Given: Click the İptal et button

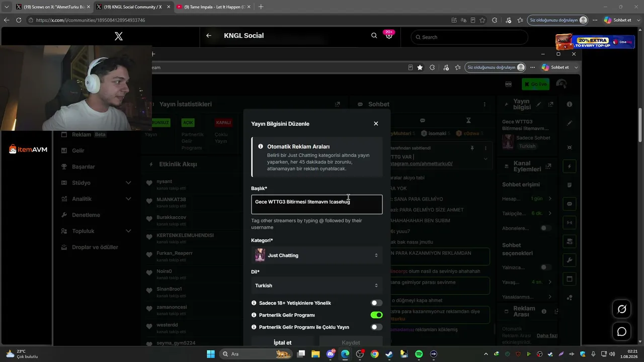Looking at the screenshot, I should click(x=282, y=342).
